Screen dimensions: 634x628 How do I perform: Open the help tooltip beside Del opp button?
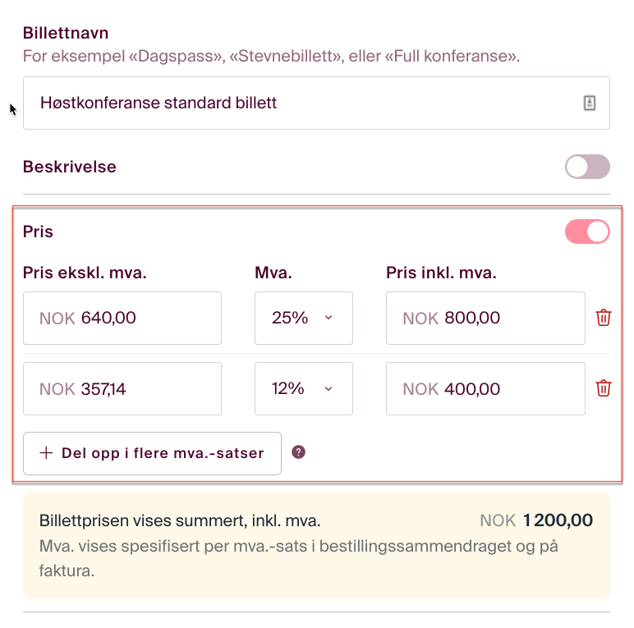coord(298,452)
